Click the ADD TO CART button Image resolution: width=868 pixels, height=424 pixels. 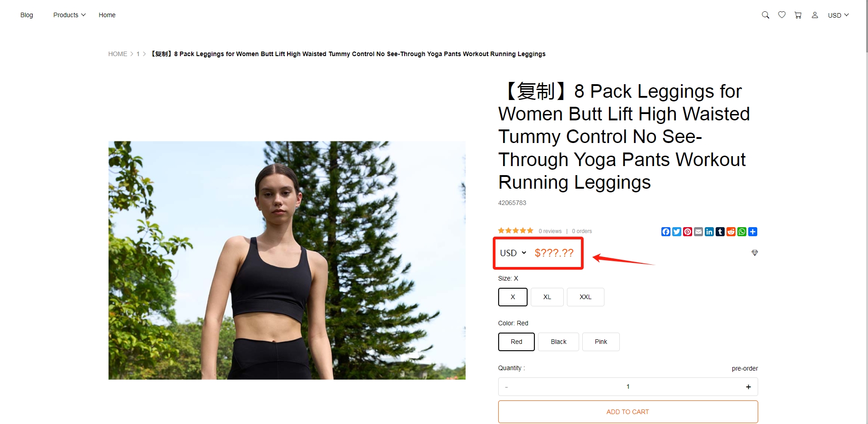628,412
